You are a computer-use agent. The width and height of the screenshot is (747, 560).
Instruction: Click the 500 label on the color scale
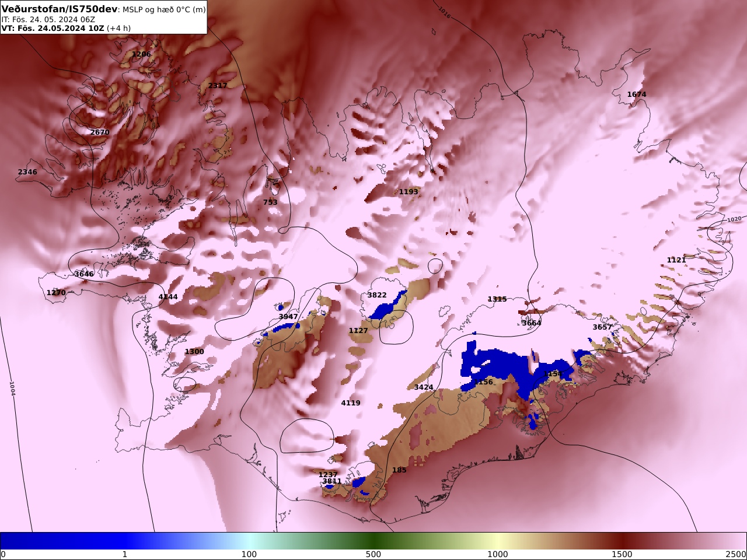(x=373, y=554)
